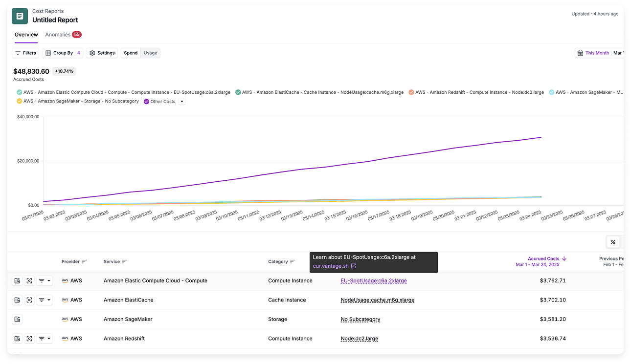
Task: Click the NodeUsage:cache.m6g.xlarge subcategory link
Action: tap(378, 300)
